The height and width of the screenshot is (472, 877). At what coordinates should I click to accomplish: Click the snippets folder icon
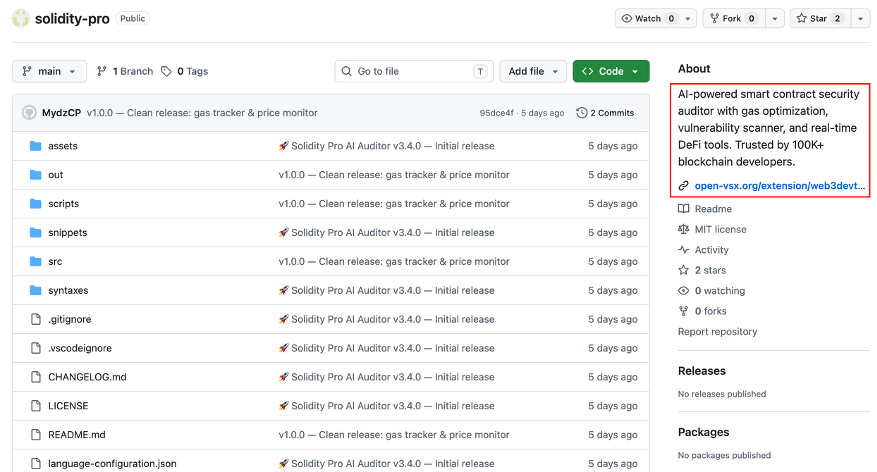[x=35, y=232]
